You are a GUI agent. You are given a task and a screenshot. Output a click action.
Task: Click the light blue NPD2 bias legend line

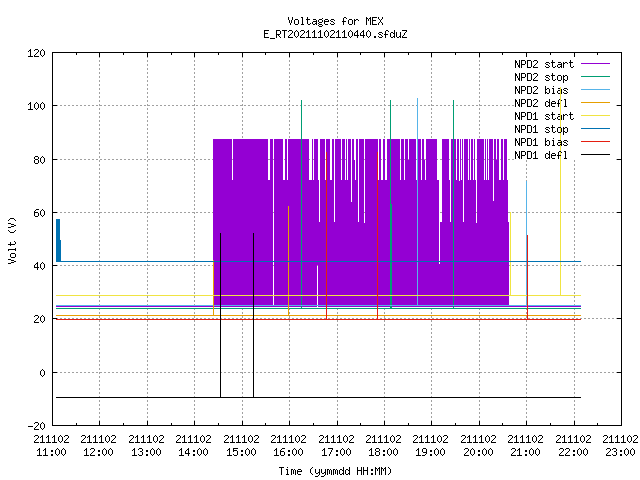point(595,89)
